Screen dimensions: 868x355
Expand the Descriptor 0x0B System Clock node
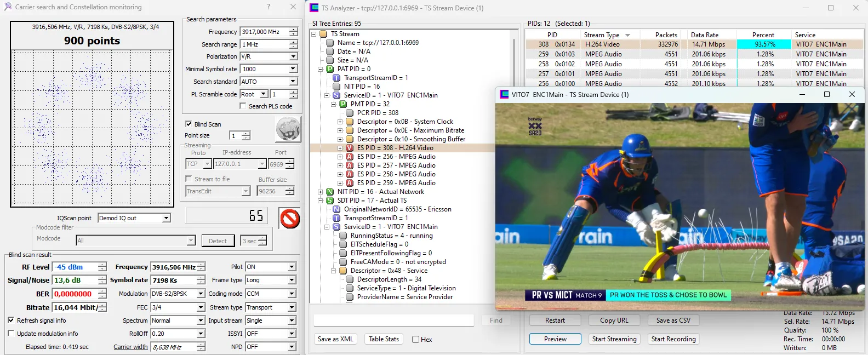(x=340, y=122)
